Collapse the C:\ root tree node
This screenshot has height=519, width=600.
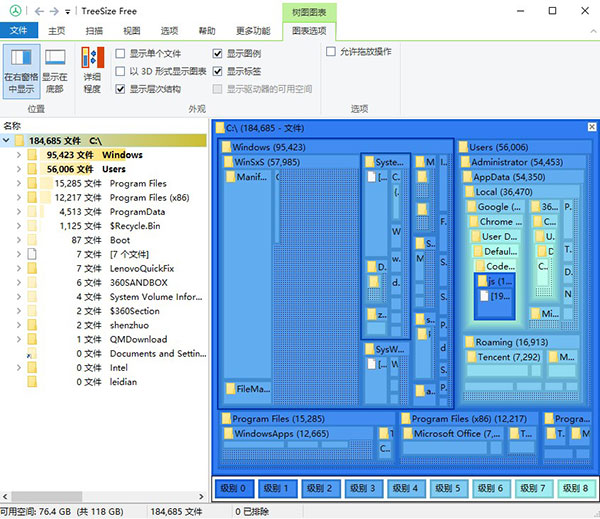point(6,140)
